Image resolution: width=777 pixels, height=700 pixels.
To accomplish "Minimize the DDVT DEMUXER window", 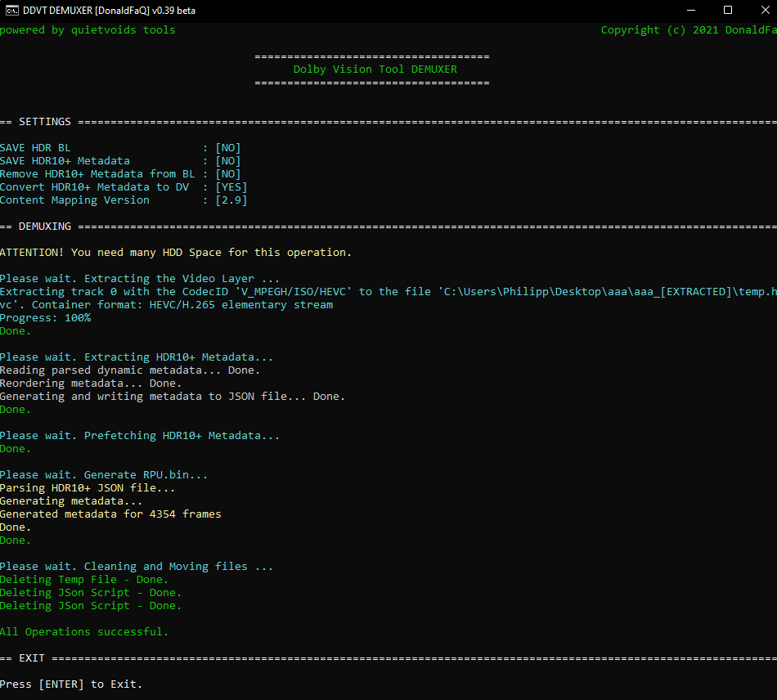I will pyautogui.click(x=691, y=11).
